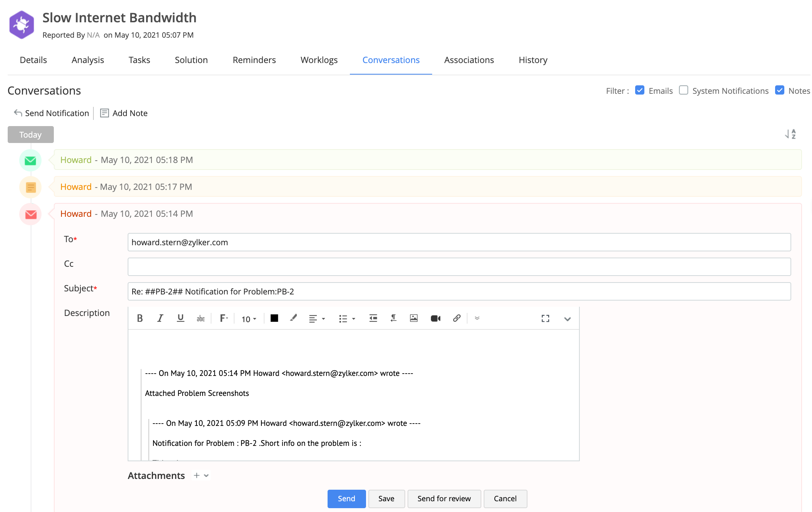The image size is (812, 512).
Task: Open the Associations tab
Action: [x=469, y=60]
